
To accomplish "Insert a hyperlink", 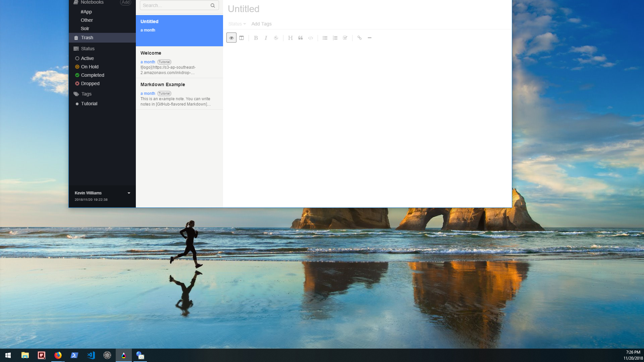I will 360,38.
